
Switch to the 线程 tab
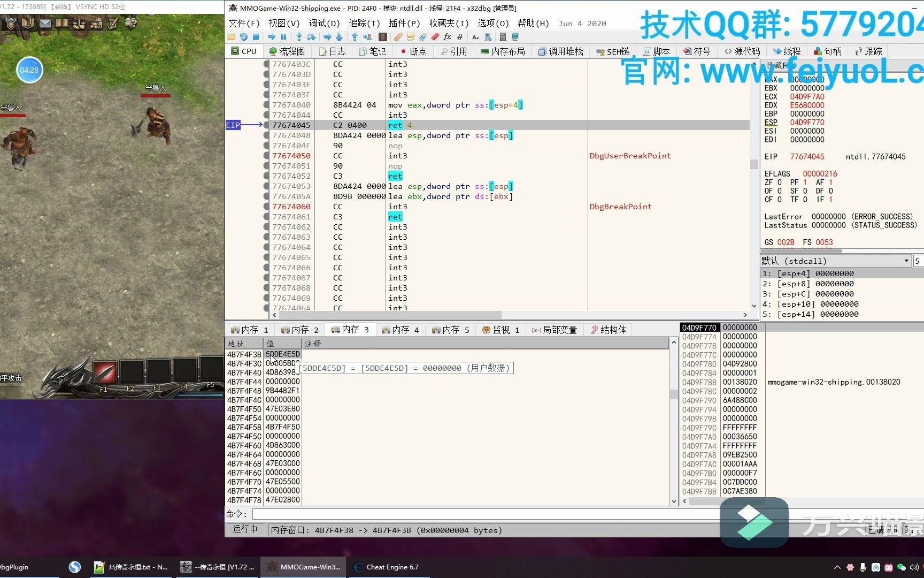(x=787, y=51)
